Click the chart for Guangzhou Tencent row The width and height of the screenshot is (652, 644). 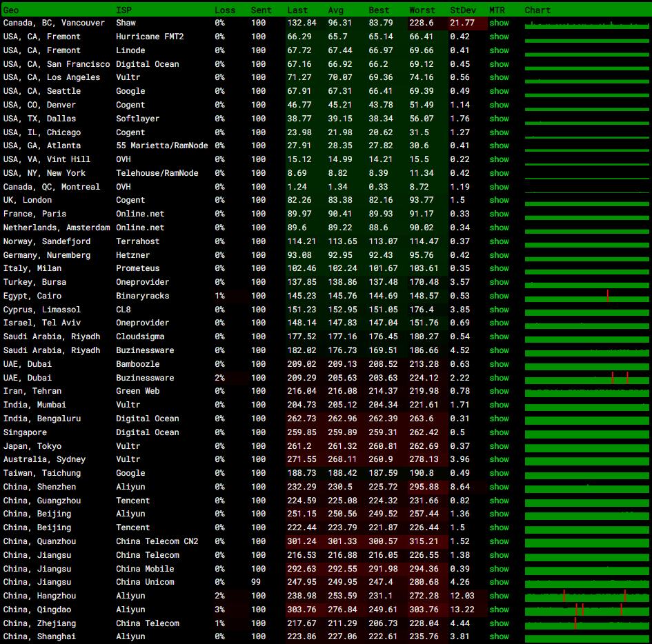tap(586, 501)
